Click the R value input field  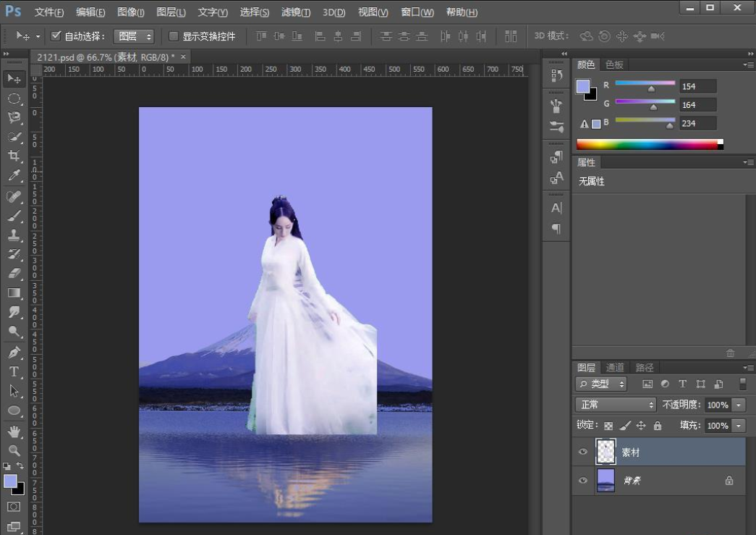pyautogui.click(x=697, y=86)
